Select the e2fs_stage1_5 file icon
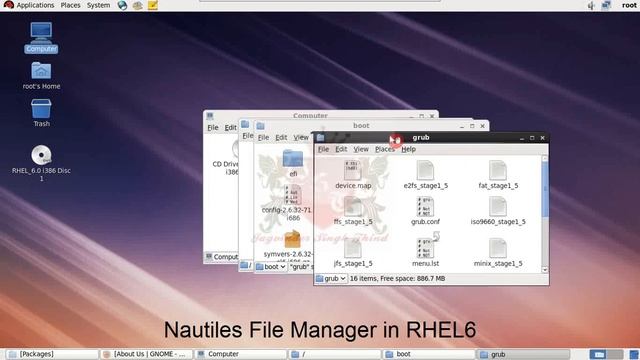Viewport: 640px width, 360px height. tap(425, 170)
